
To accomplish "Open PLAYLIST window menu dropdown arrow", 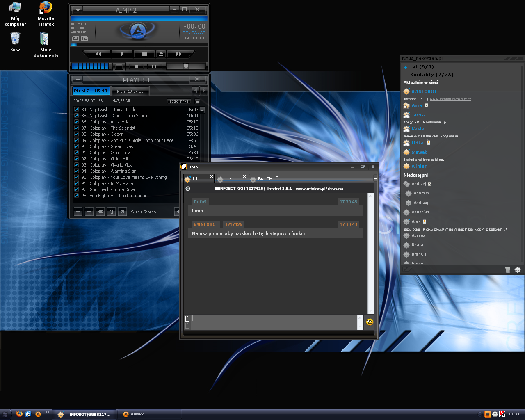I will coord(77,80).
